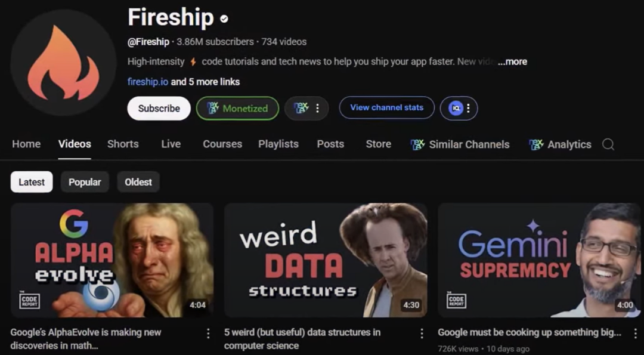Open three-dot menu for AlphaEvolve video
Viewport: 644px width, 355px height.
pos(208,334)
